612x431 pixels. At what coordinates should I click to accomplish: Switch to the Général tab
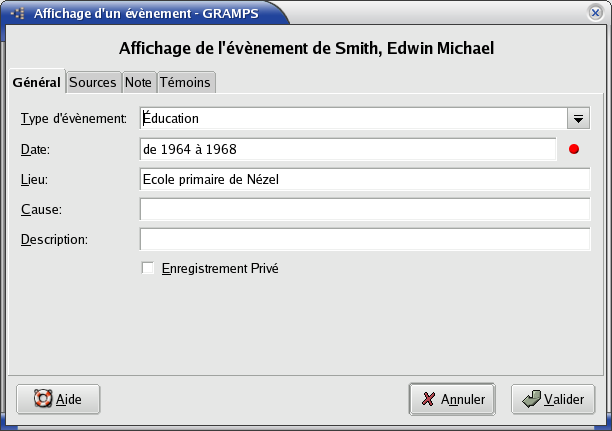[36, 83]
